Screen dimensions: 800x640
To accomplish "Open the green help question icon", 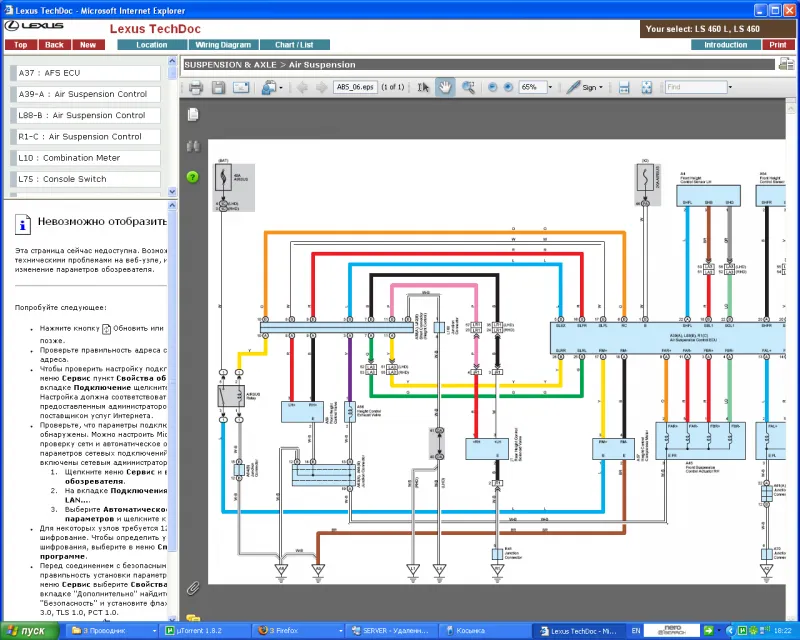I will point(193,177).
